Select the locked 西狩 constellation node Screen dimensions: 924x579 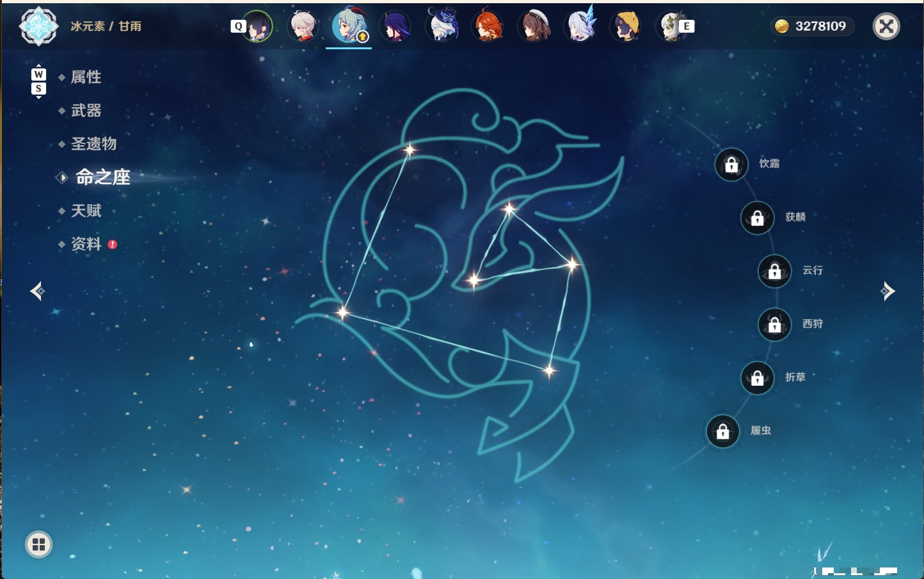pyautogui.click(x=775, y=325)
